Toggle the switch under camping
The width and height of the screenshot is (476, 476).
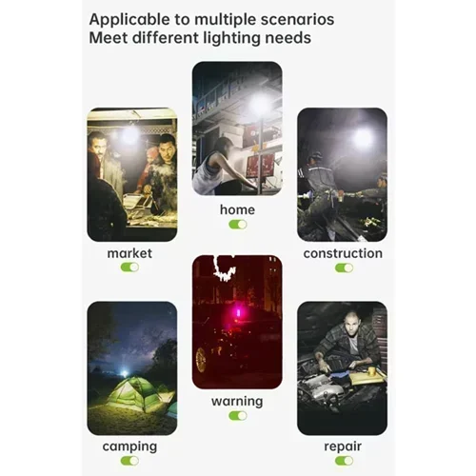[x=129, y=461]
